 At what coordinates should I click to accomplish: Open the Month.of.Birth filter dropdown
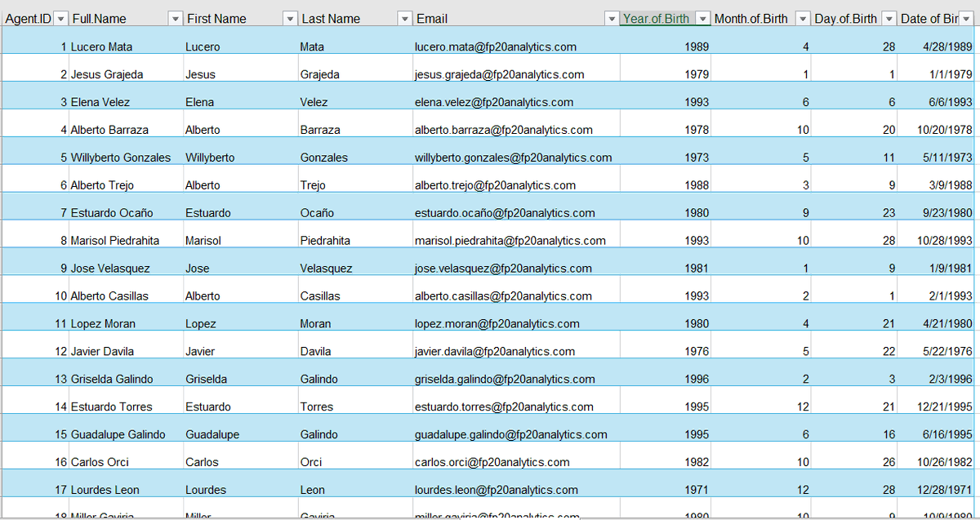pyautogui.click(x=801, y=18)
